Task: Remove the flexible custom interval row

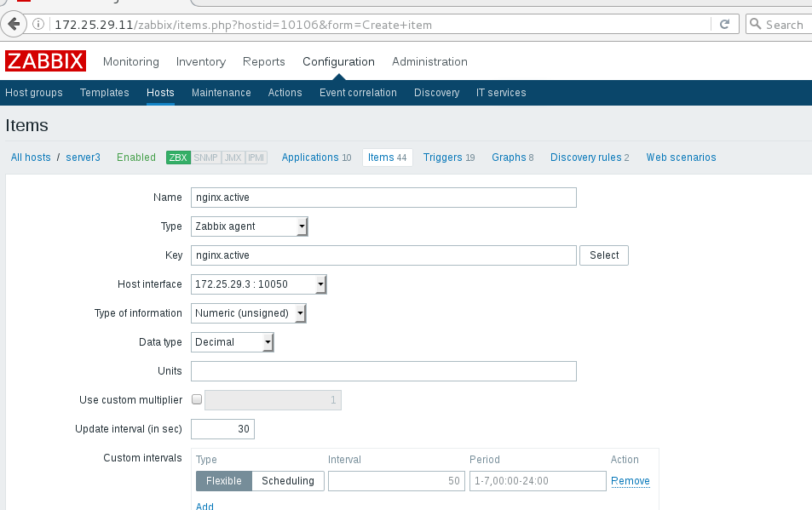Action: (631, 481)
